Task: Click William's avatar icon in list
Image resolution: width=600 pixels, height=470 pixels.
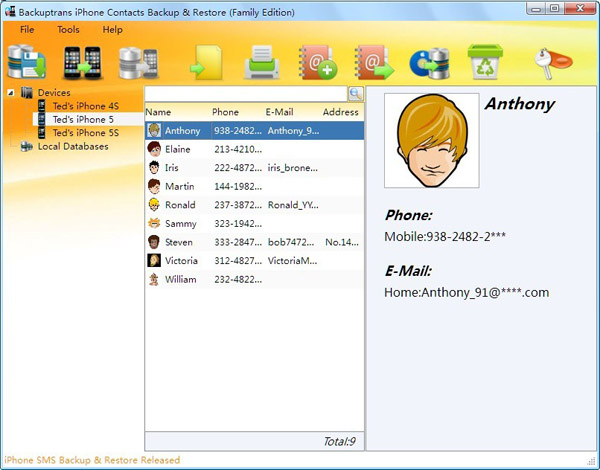Action: (x=154, y=279)
